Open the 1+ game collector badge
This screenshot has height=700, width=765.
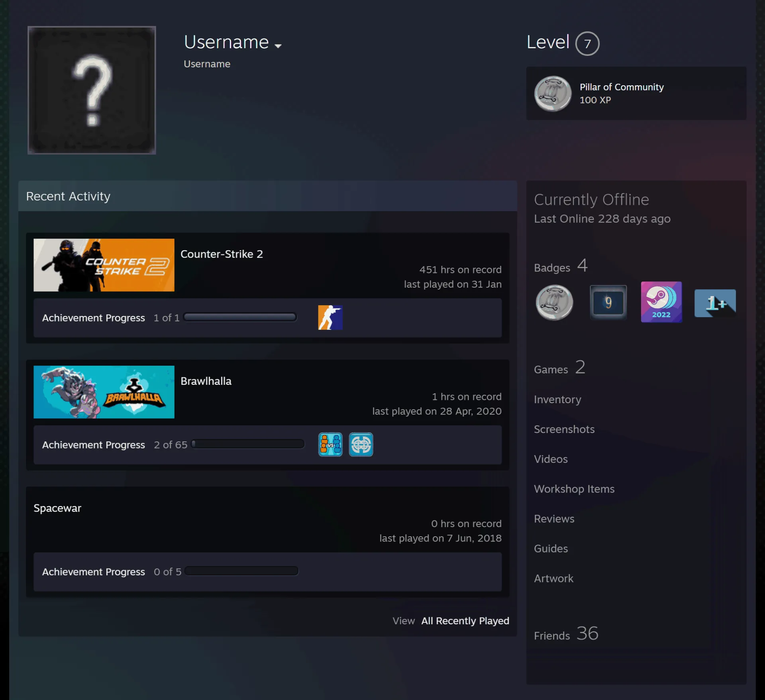(x=715, y=303)
